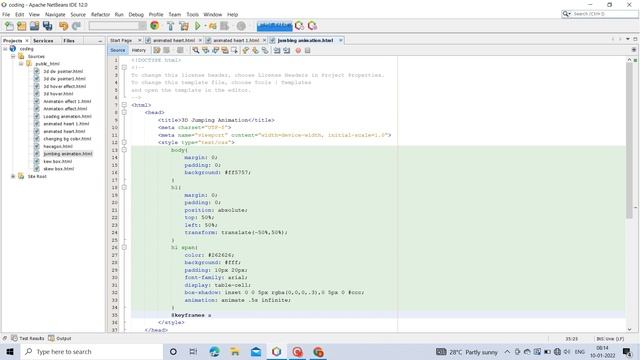Switch to the Start Page tab
This screenshot has width=640, height=360.
[121, 40]
